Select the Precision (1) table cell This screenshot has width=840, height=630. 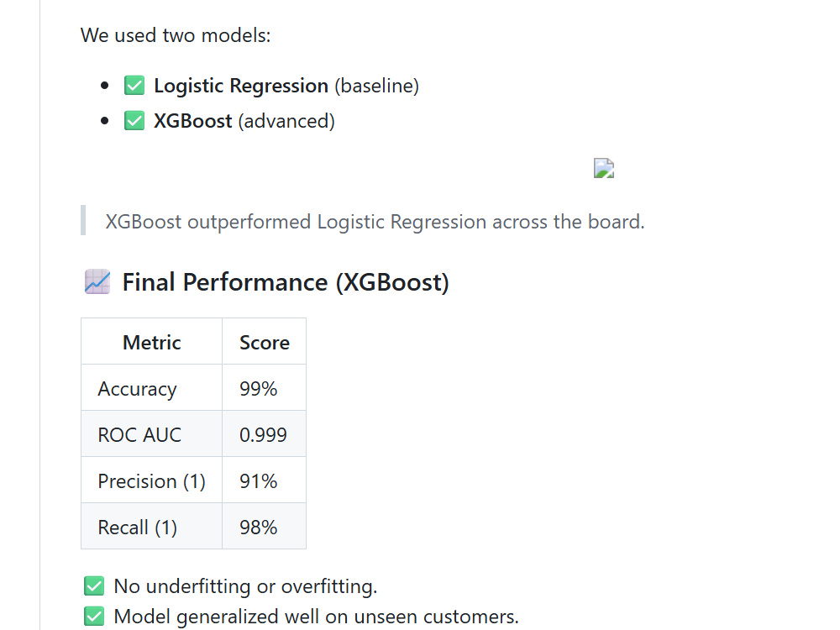pos(151,480)
